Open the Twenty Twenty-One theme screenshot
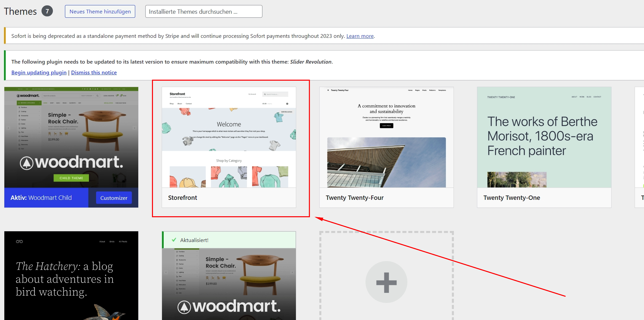644x320 pixels. 544,137
